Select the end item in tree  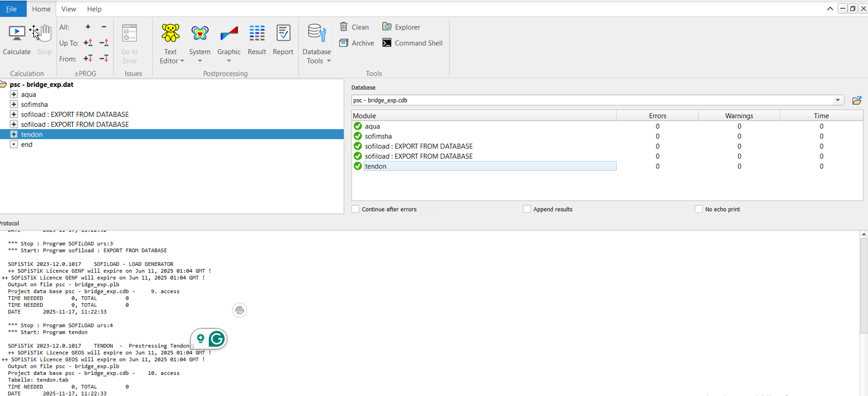click(x=27, y=144)
